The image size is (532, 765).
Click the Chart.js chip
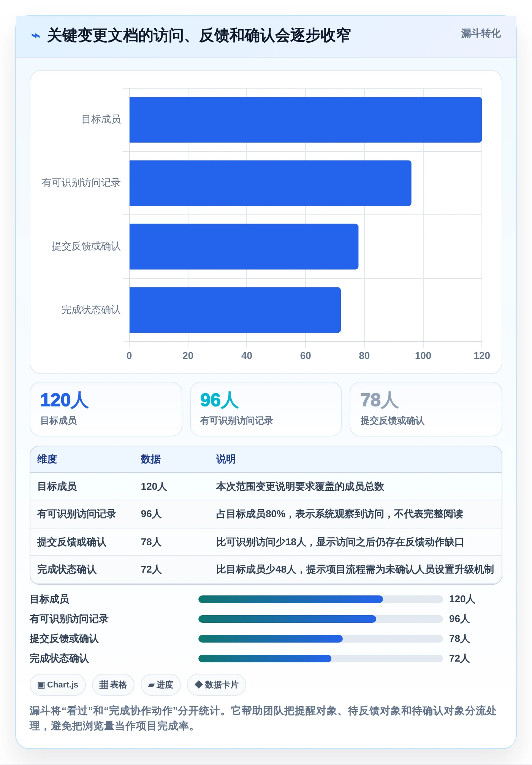coord(58,684)
